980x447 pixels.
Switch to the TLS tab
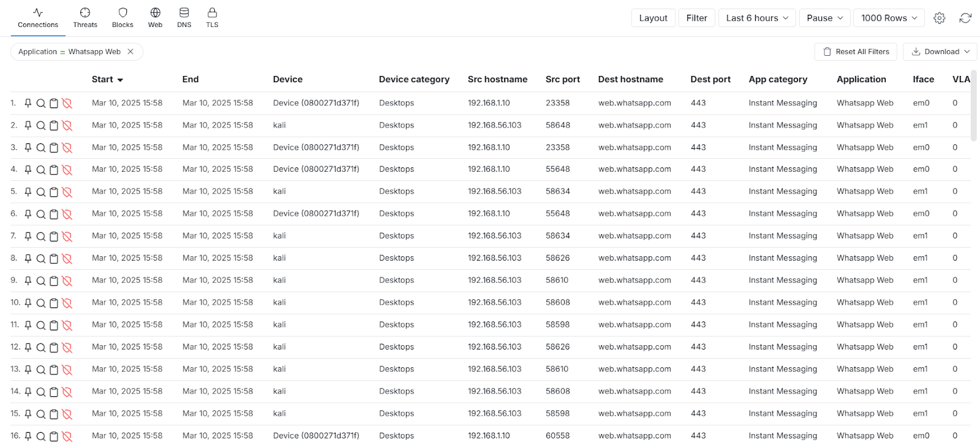212,18
